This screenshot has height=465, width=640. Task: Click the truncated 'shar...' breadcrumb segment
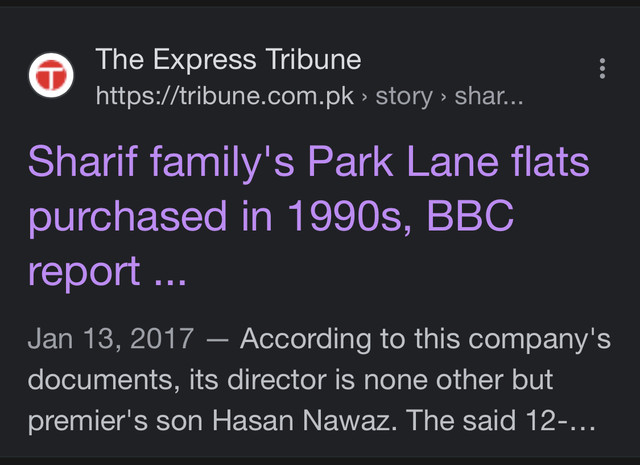[x=489, y=96]
